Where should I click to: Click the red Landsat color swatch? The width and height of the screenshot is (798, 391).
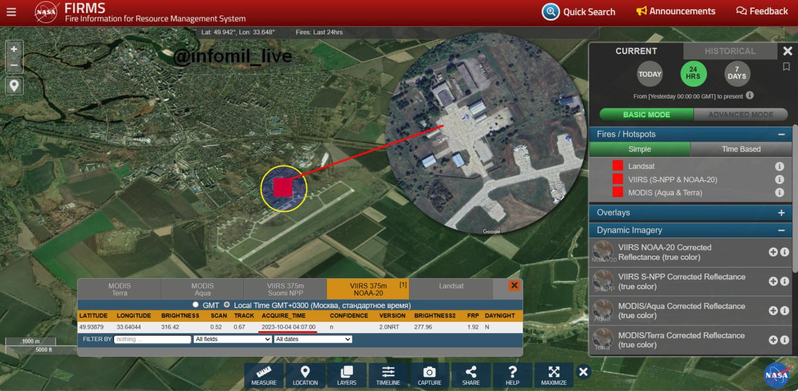617,166
